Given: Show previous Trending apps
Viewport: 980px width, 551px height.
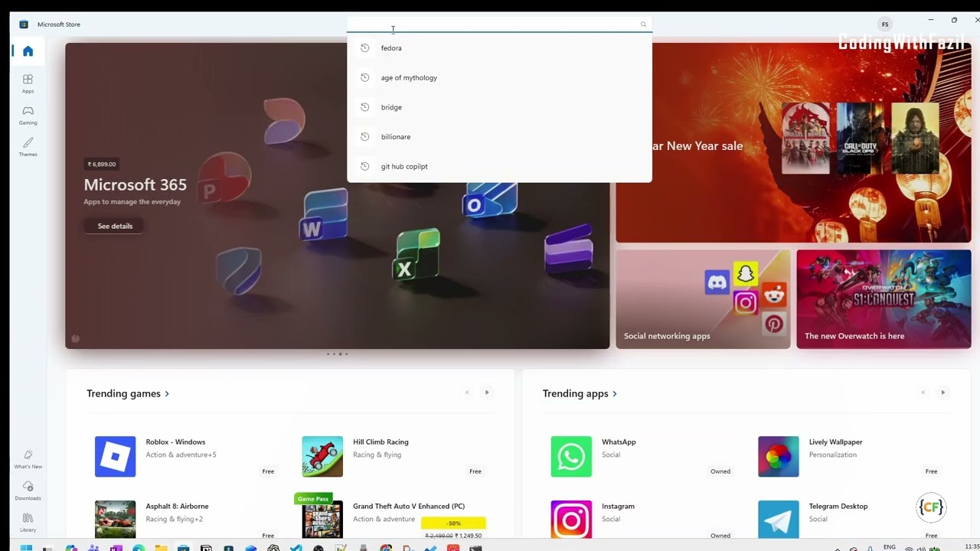Looking at the screenshot, I should point(923,393).
